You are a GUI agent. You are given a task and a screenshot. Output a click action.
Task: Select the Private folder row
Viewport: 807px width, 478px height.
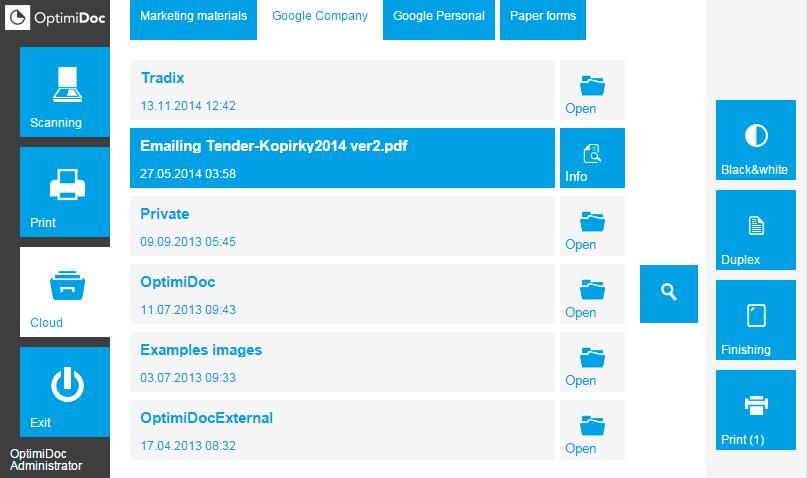tap(342, 226)
